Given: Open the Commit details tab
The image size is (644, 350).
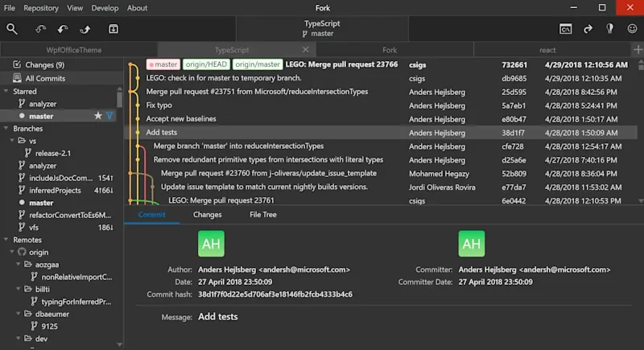Looking at the screenshot, I should (x=152, y=215).
